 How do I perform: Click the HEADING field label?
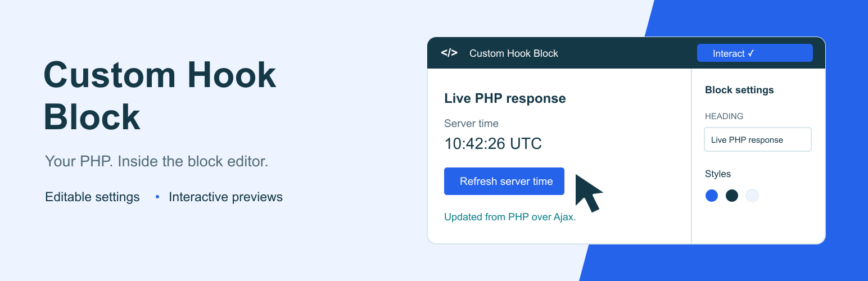724,116
